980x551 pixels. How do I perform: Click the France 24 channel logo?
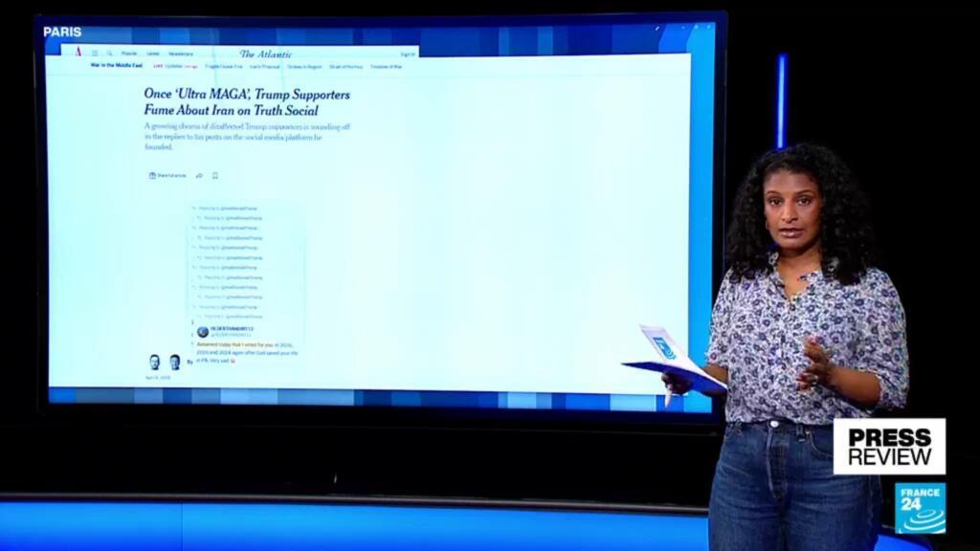[920, 507]
